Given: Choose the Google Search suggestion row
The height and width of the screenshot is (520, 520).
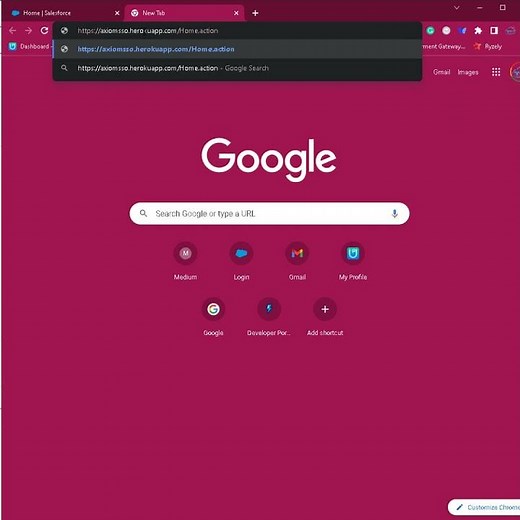Looking at the screenshot, I should (237, 68).
